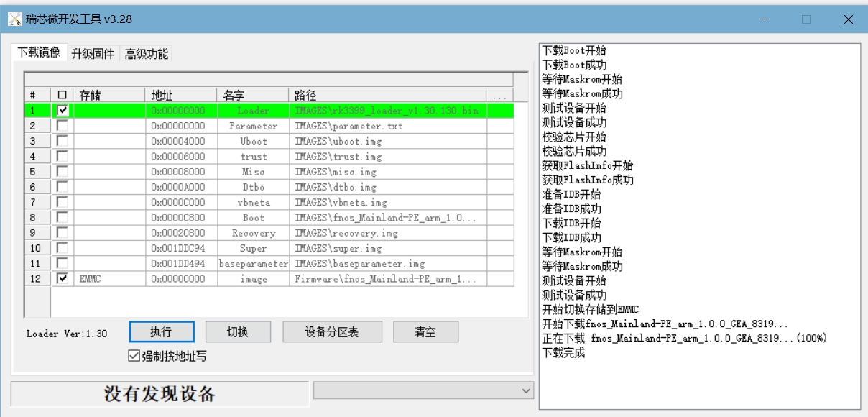The width and height of the screenshot is (868, 417).
Task: Select the rk3399_loader path cell
Action: (388, 111)
